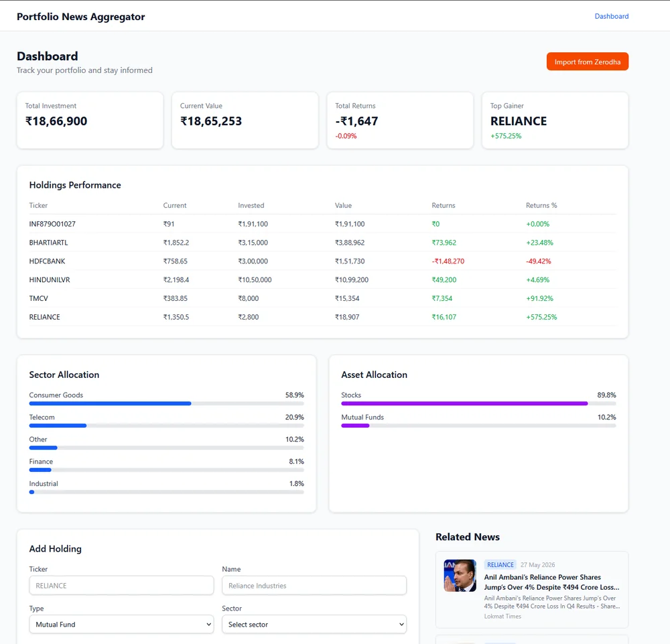The image size is (670, 644).
Task: Click the Other sector label
Action: click(x=38, y=440)
